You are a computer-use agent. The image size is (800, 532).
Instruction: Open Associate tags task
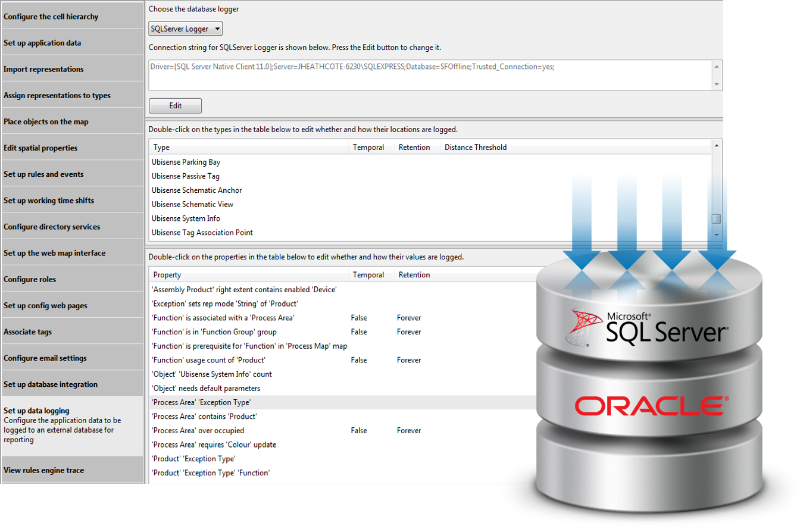tap(72, 331)
